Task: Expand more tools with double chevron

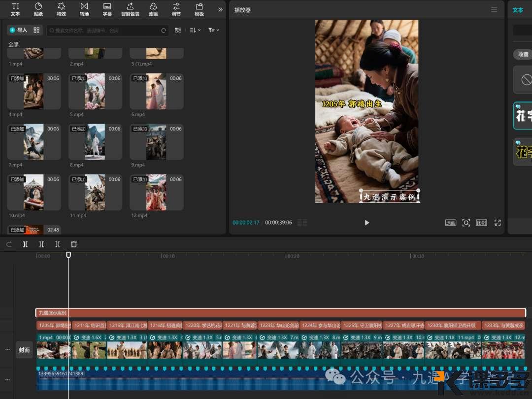Action: click(x=220, y=9)
